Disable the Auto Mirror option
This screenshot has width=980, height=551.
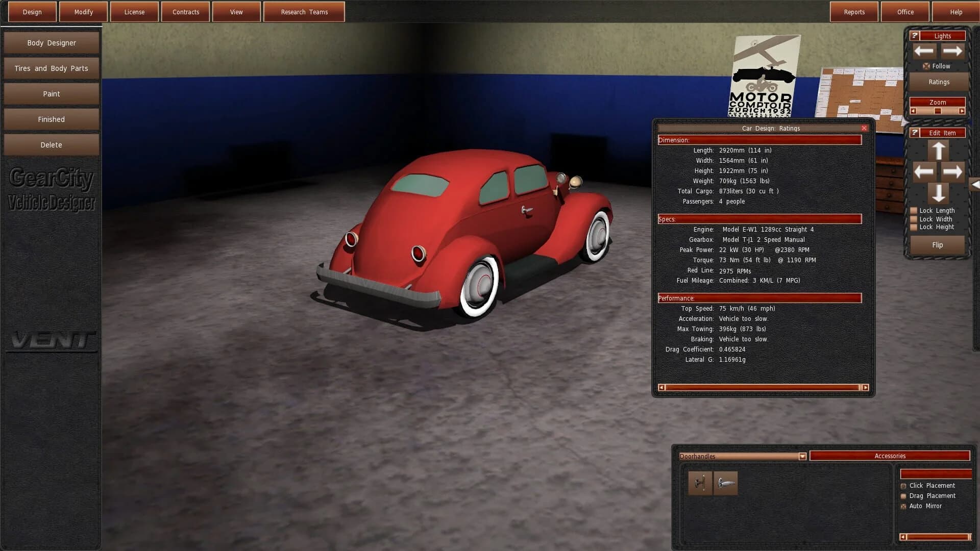point(903,506)
